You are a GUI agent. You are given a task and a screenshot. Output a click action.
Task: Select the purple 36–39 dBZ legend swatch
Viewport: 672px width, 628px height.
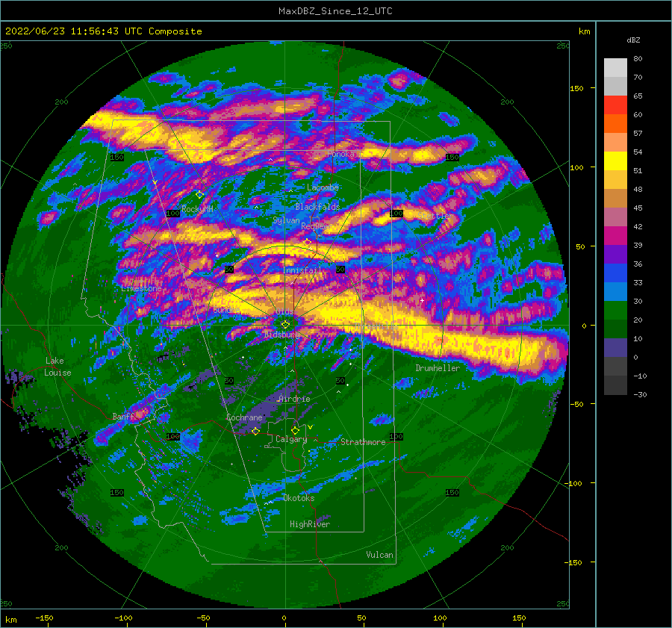[x=615, y=254]
